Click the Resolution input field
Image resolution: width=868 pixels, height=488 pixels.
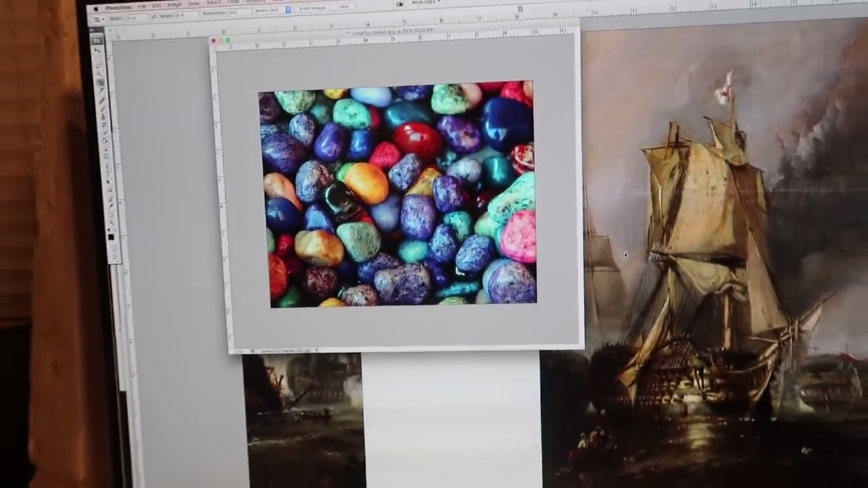[x=238, y=12]
